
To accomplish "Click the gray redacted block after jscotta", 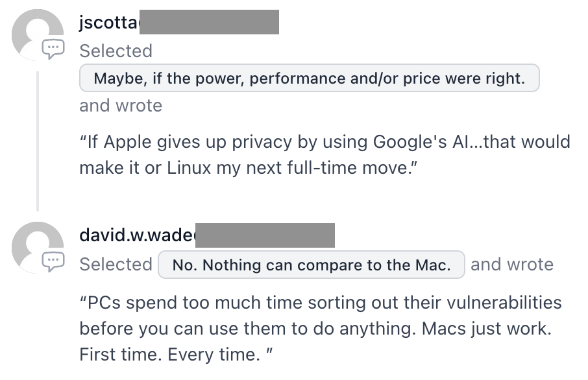I will coord(209,22).
